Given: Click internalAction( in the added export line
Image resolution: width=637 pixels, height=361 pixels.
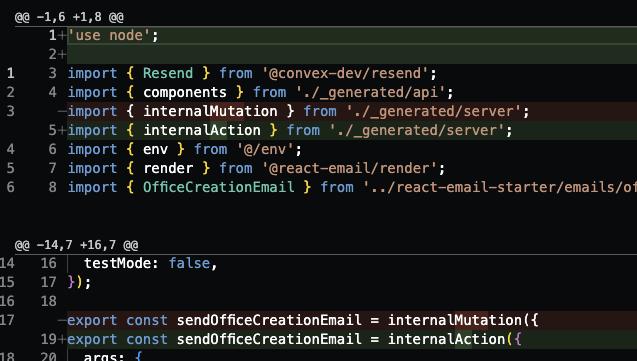Looking at the screenshot, I should 450,339.
